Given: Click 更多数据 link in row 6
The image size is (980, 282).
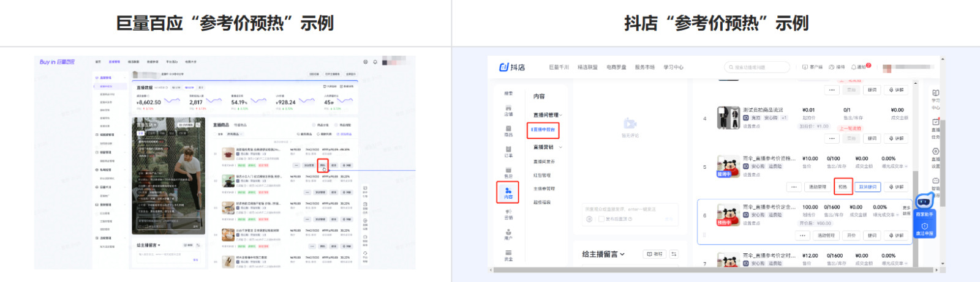Looking at the screenshot, I should [907, 211].
